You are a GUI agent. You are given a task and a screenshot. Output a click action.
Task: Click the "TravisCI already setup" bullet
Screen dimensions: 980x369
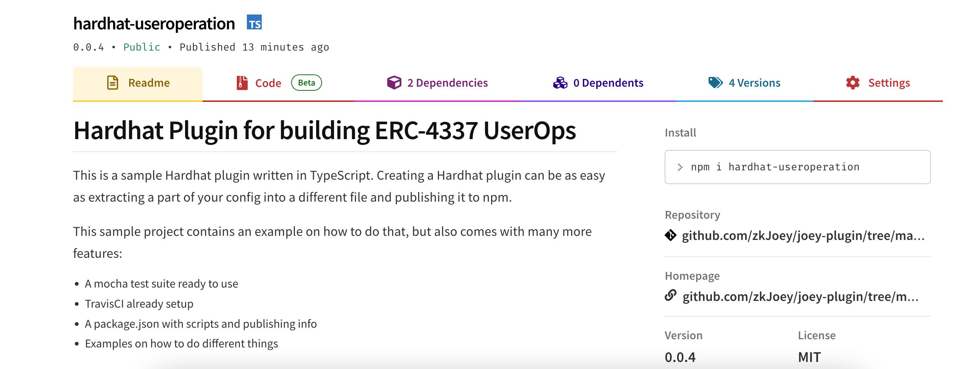pyautogui.click(x=139, y=304)
